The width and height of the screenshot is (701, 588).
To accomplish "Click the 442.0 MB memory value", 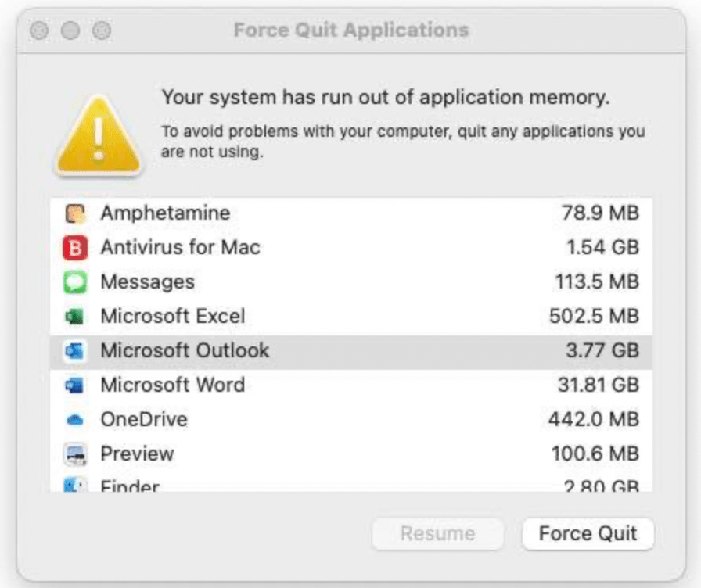I will [x=594, y=420].
